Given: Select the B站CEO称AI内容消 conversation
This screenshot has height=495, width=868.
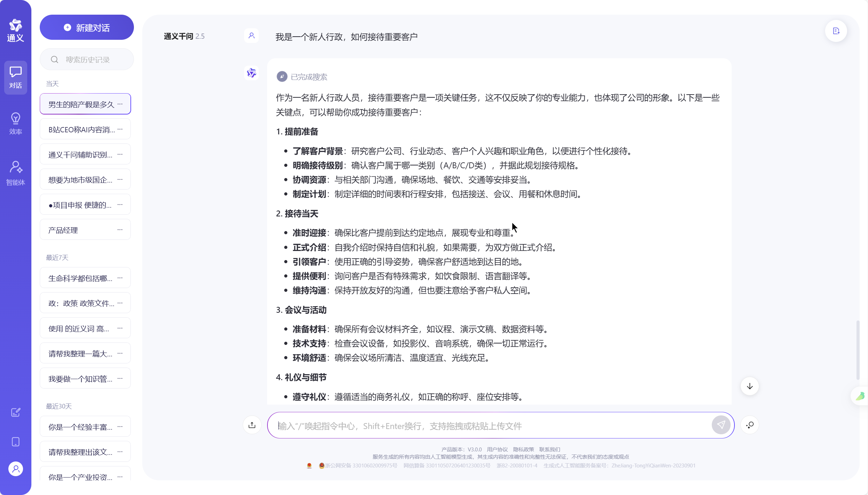Looking at the screenshot, I should coord(81,130).
